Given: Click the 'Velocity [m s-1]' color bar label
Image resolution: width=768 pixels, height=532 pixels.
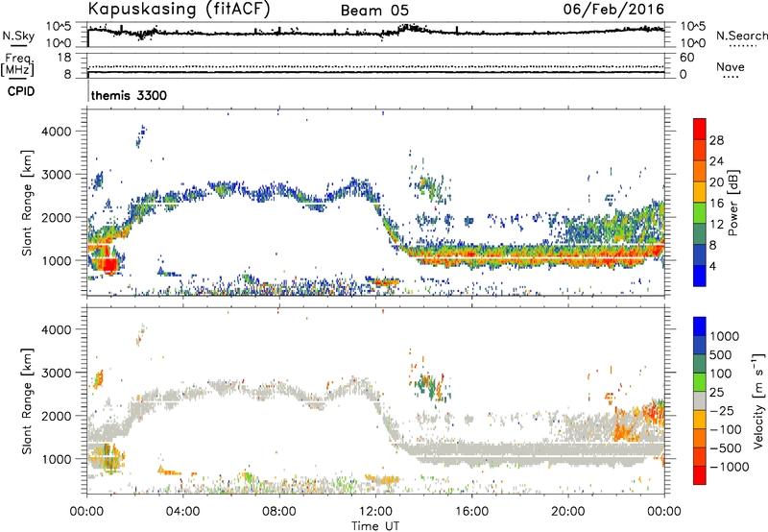Looking at the screenshot, I should [x=758, y=400].
